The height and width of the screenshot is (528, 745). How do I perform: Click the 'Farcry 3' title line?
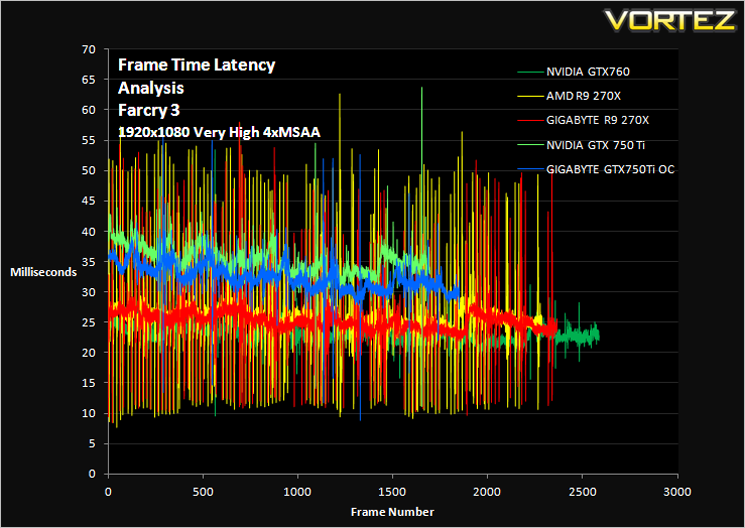[149, 111]
